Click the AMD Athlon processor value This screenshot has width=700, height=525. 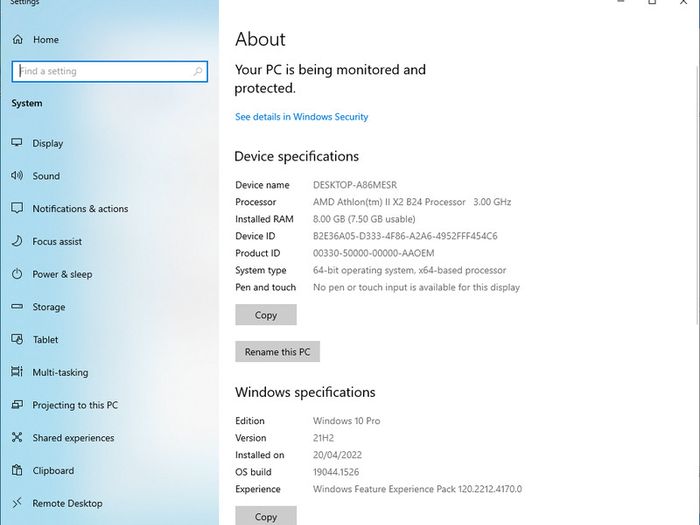[412, 202]
